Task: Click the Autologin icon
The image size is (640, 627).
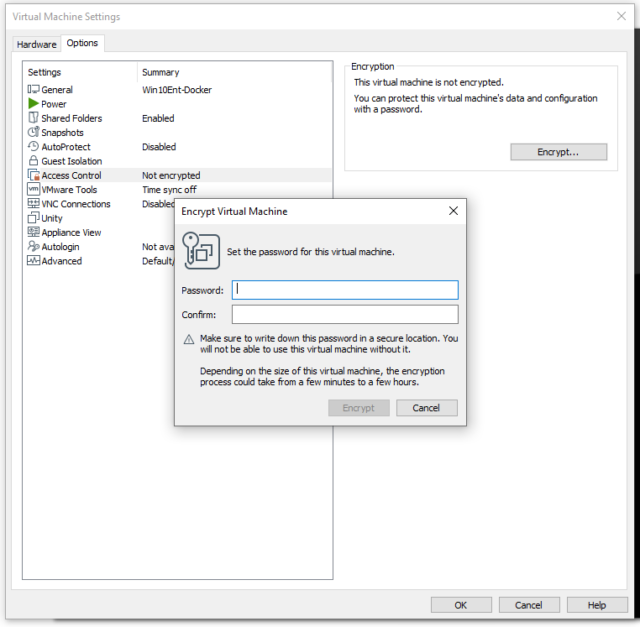Action: 33,247
